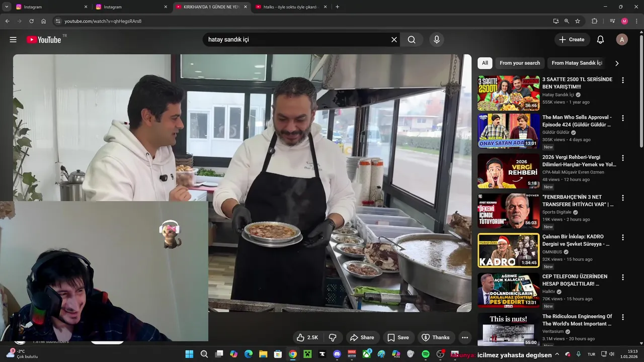Reload the page in Chrome
This screenshot has height=362, width=644.
point(31,21)
